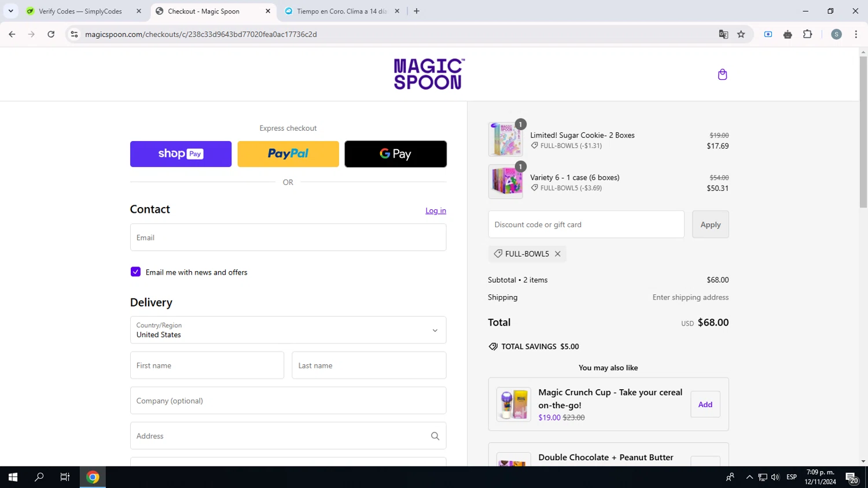Open a new browser tab

coord(417,11)
